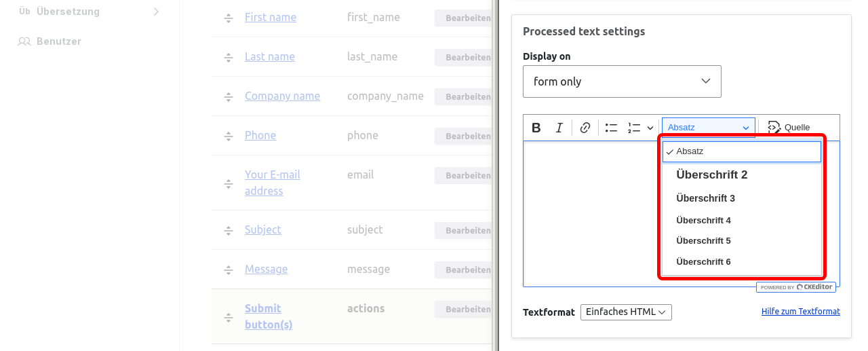
Task: Open the Submit button(s) element link
Action: pos(269,316)
